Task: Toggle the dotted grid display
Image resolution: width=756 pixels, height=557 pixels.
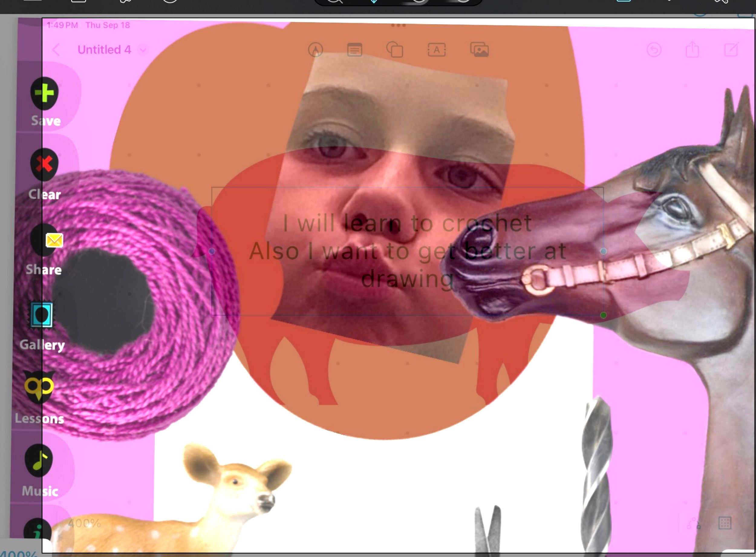Action: tap(725, 523)
